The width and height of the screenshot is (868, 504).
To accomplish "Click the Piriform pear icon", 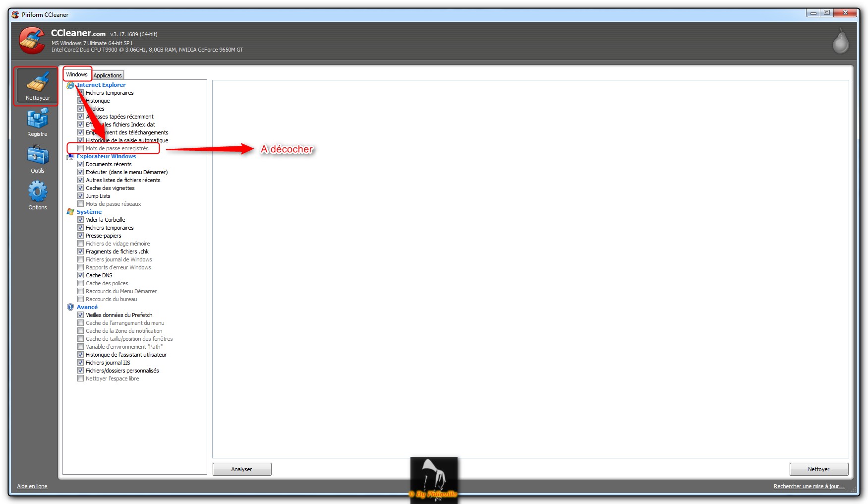I will [x=841, y=41].
